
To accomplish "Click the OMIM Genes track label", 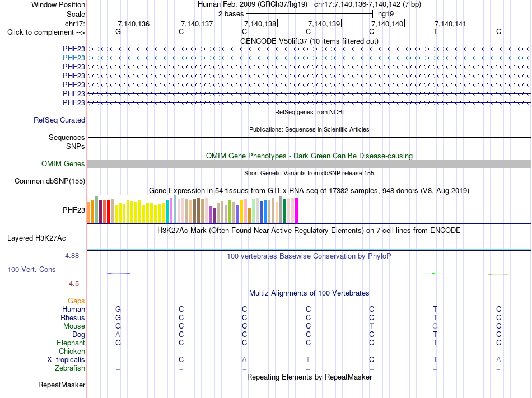I will (x=63, y=164).
